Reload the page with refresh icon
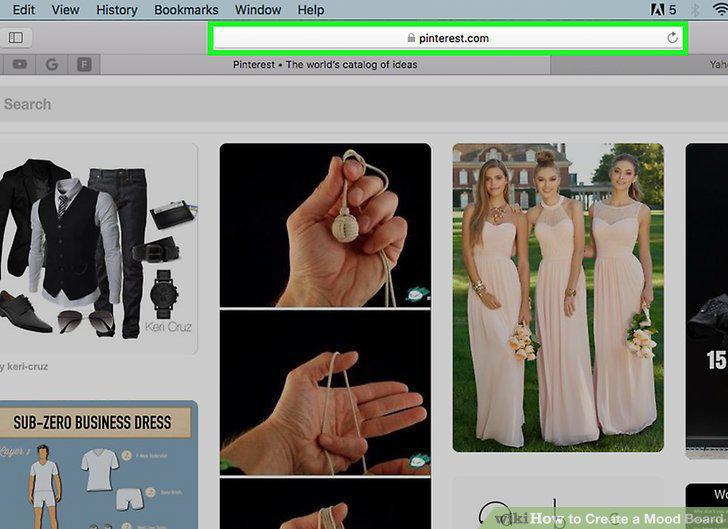Viewport: 728px width, 529px height. click(672, 38)
